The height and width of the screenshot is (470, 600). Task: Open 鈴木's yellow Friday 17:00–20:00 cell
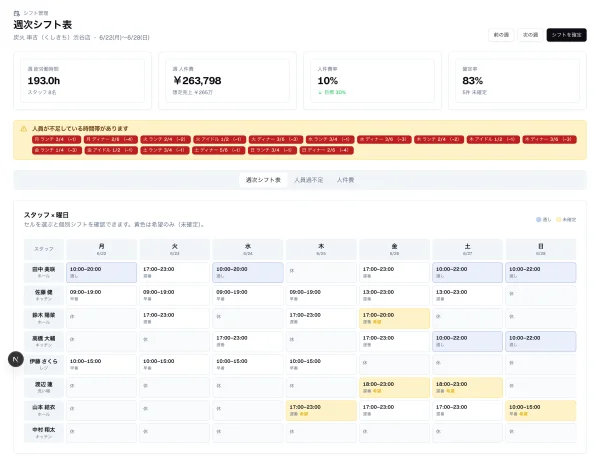(394, 318)
